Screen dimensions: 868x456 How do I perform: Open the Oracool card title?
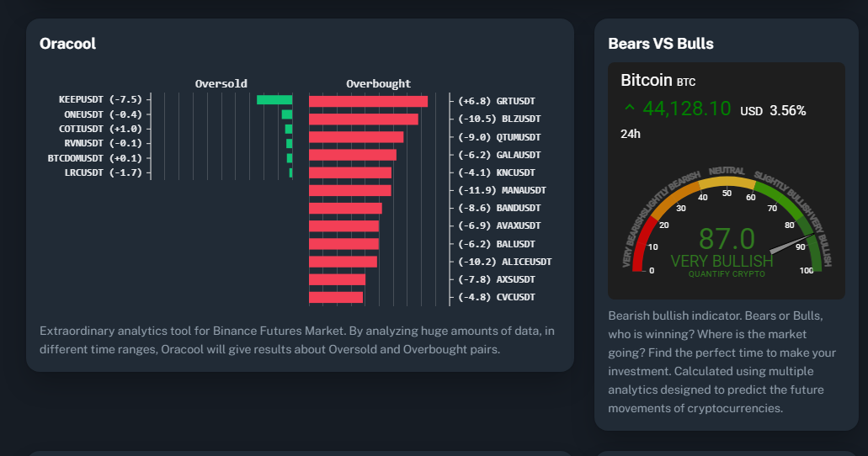coord(68,44)
